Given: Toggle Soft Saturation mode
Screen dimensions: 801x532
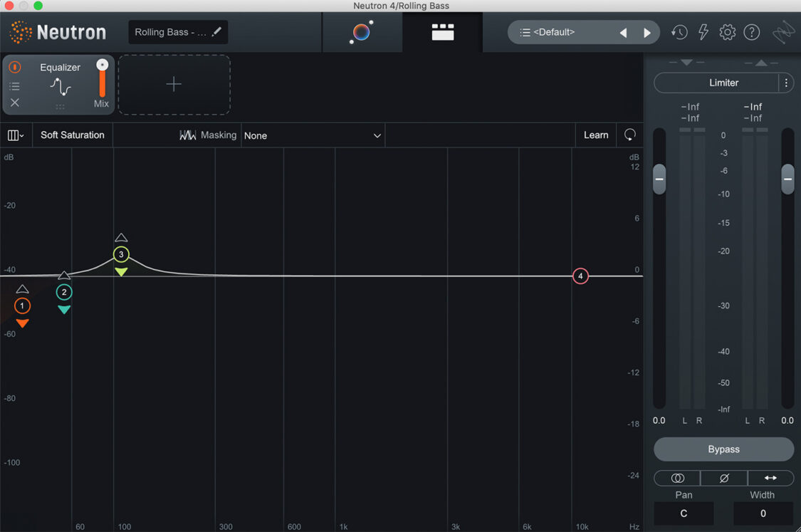Looking at the screenshot, I should click(73, 135).
